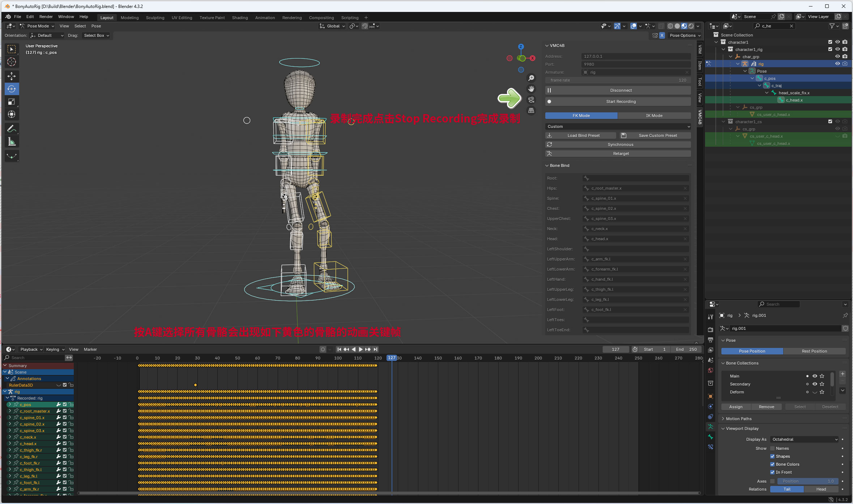Open the Display As Octahedral dropdown

point(805,439)
